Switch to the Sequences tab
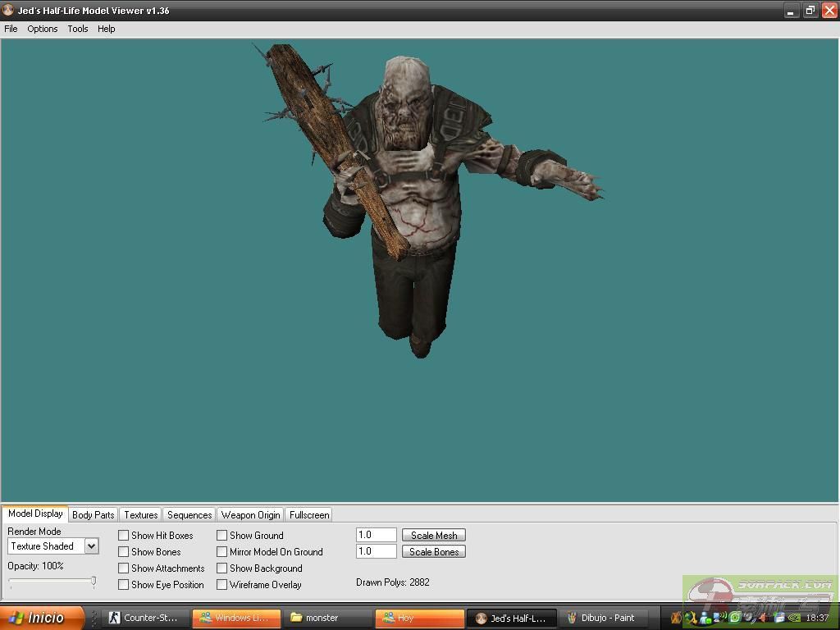 (x=189, y=515)
